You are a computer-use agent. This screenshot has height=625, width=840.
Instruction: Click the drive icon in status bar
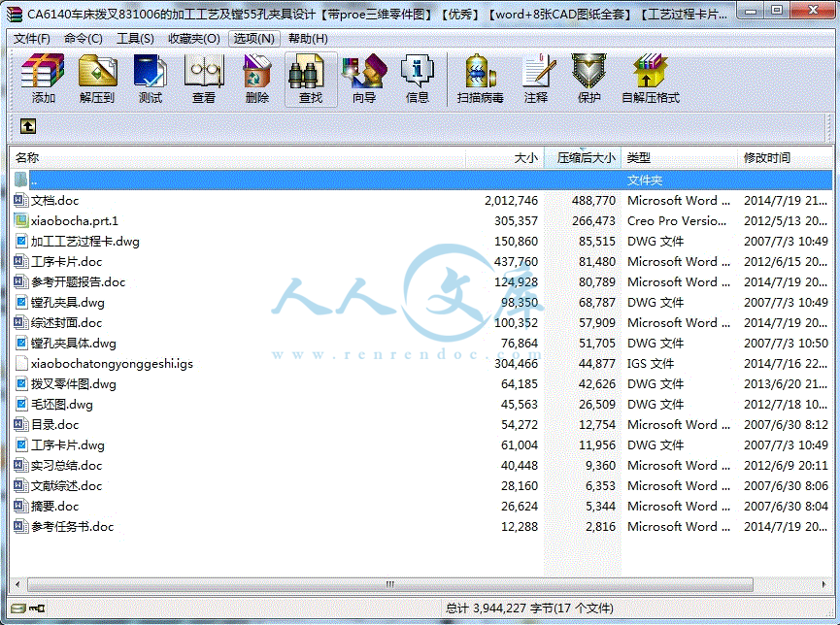(x=18, y=608)
